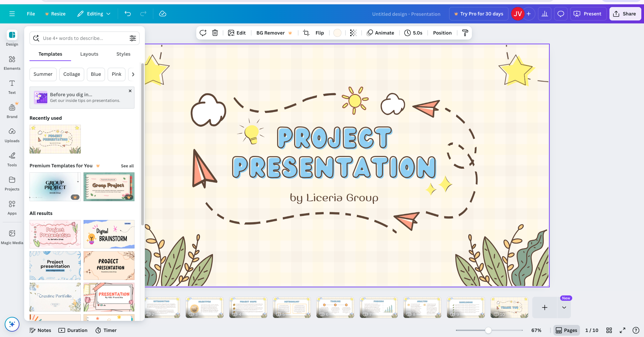Viewport: 644px width, 337px height.
Task: Click the 67% zoom value
Action: 536,330
